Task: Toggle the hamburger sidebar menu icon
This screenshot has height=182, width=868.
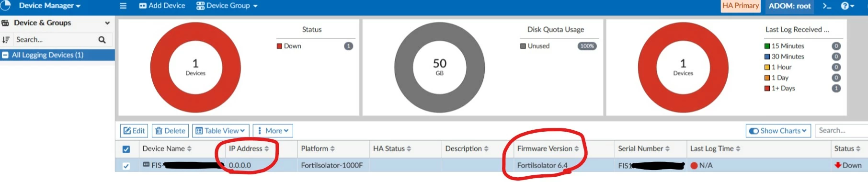Action: [123, 6]
